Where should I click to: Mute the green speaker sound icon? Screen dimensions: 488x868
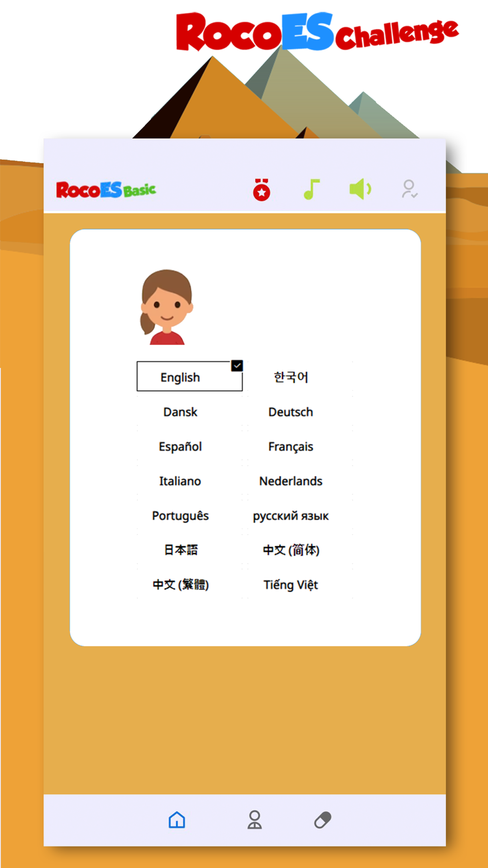pyautogui.click(x=361, y=189)
